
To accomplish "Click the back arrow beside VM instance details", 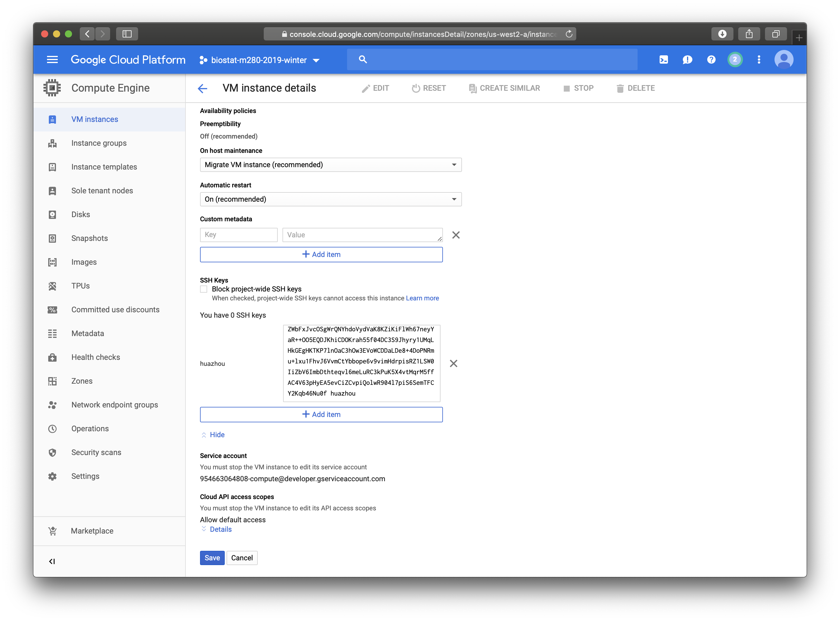I will coord(202,88).
